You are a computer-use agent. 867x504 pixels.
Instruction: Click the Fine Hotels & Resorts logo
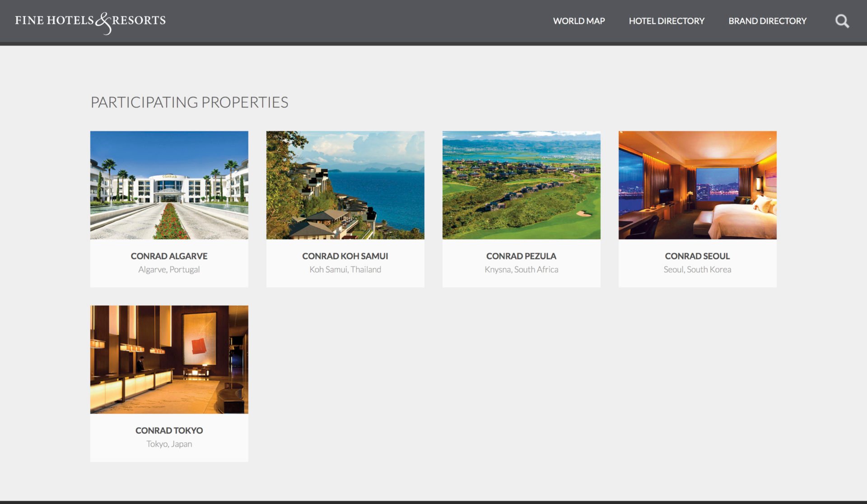[90, 23]
